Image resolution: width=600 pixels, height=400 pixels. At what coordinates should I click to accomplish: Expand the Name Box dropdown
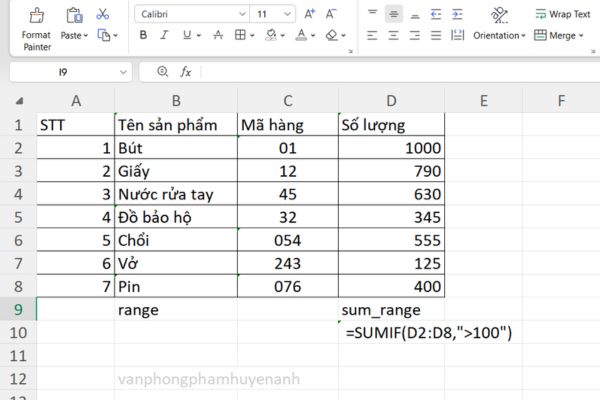(x=123, y=72)
